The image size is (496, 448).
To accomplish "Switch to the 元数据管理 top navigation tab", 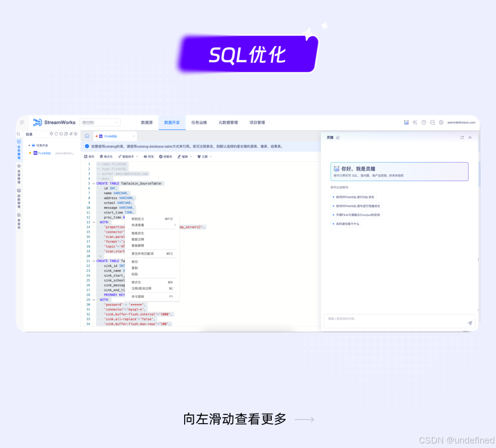I will 228,122.
